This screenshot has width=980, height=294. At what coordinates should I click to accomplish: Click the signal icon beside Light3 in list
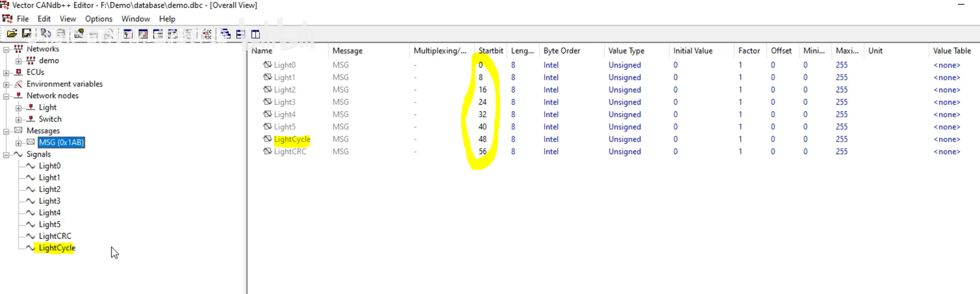267,102
